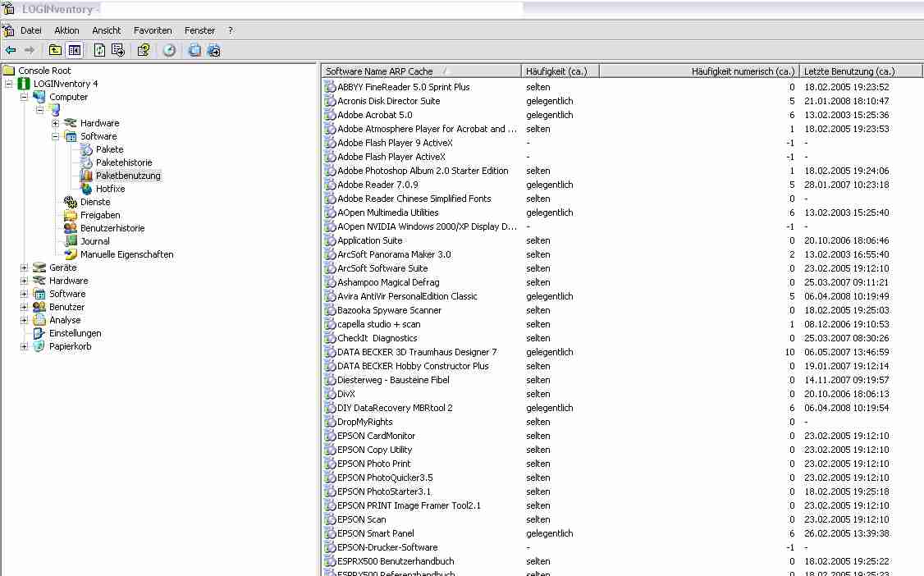Click the Up One Level folder icon

point(56,50)
